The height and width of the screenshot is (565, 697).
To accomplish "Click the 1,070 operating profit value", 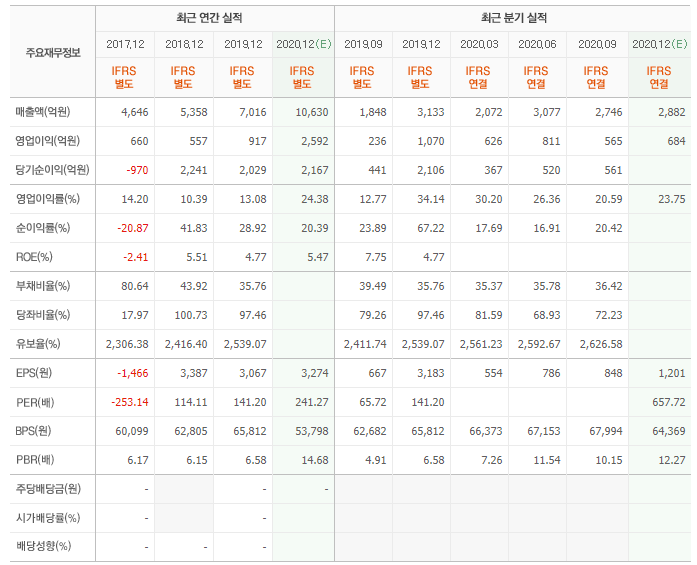I will pos(431,141).
